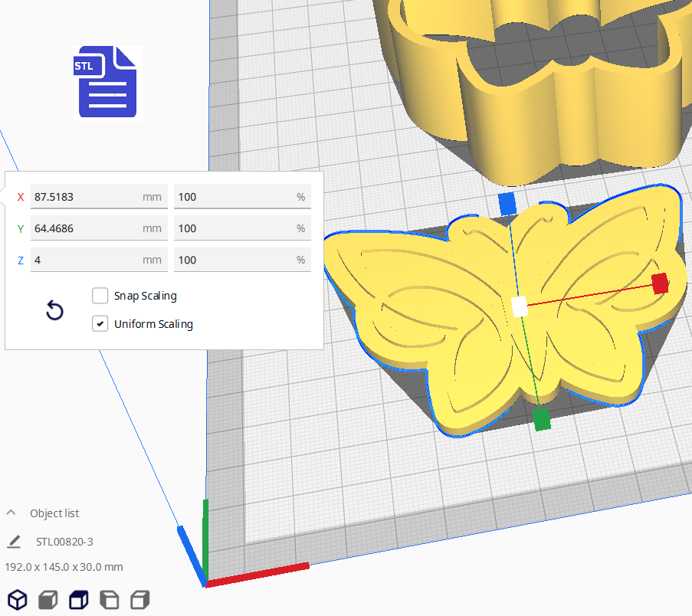The height and width of the screenshot is (616, 692).
Task: Click the STL file icon in the top-left
Action: [x=107, y=82]
